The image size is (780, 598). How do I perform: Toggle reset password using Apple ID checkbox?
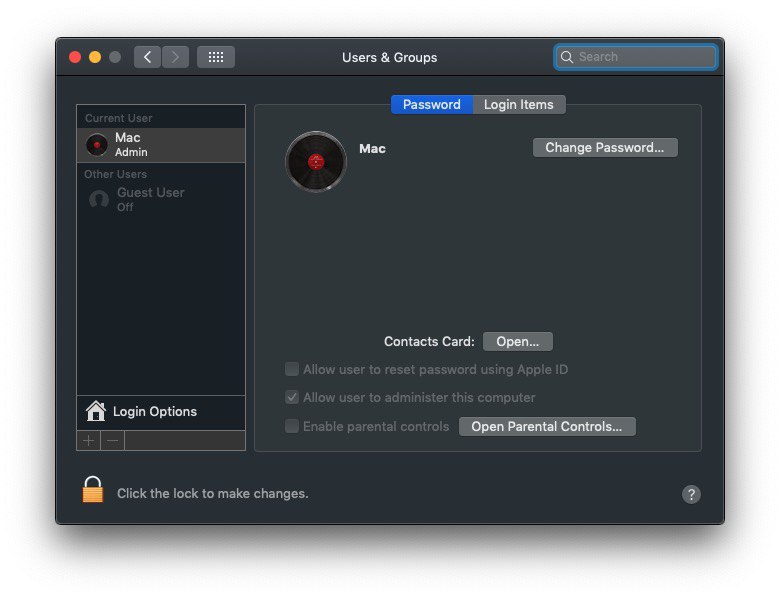tap(292, 369)
